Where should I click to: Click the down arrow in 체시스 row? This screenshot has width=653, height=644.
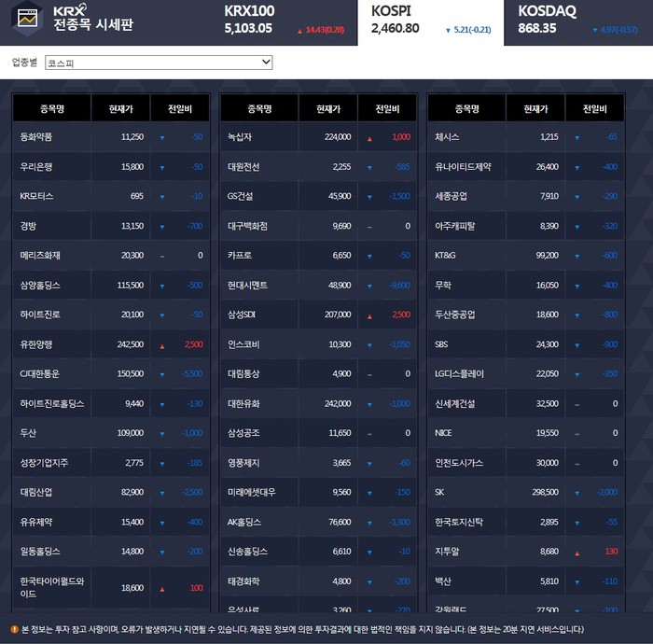pyautogui.click(x=577, y=138)
